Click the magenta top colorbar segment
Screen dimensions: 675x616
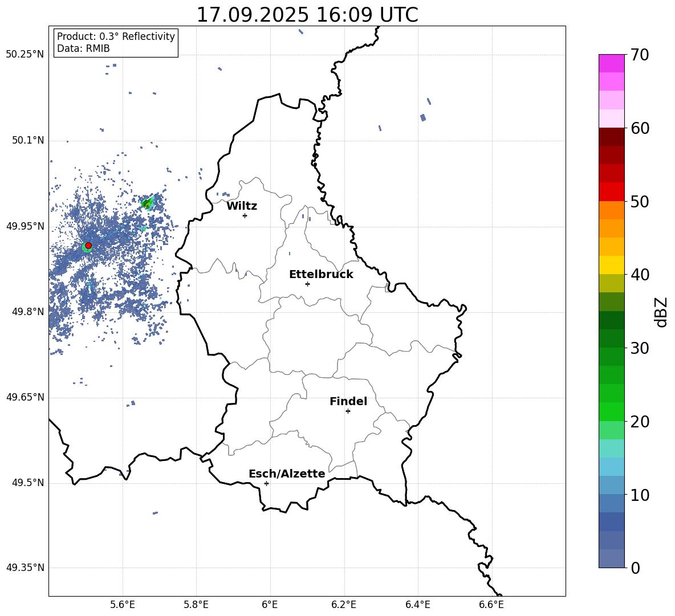click(x=611, y=63)
